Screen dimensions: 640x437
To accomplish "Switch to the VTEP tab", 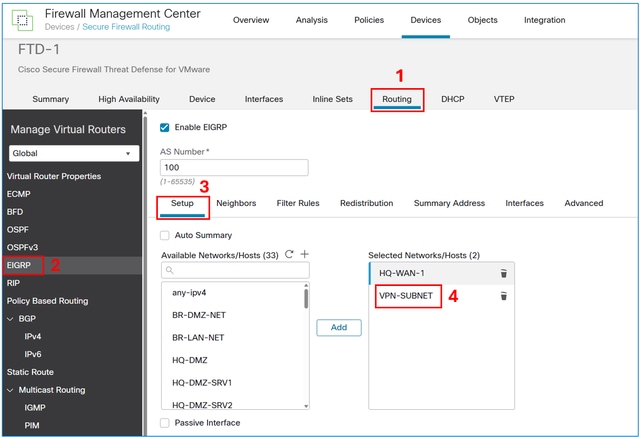I will coord(504,99).
